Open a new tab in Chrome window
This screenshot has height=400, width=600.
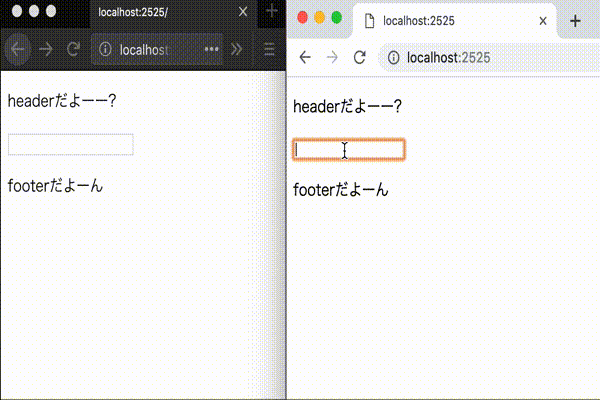(575, 21)
